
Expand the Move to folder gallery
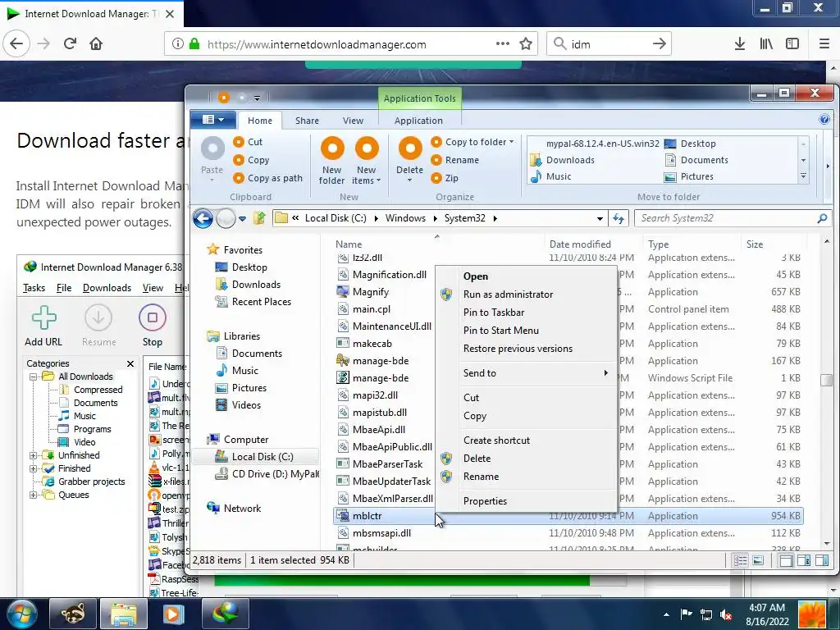803,176
